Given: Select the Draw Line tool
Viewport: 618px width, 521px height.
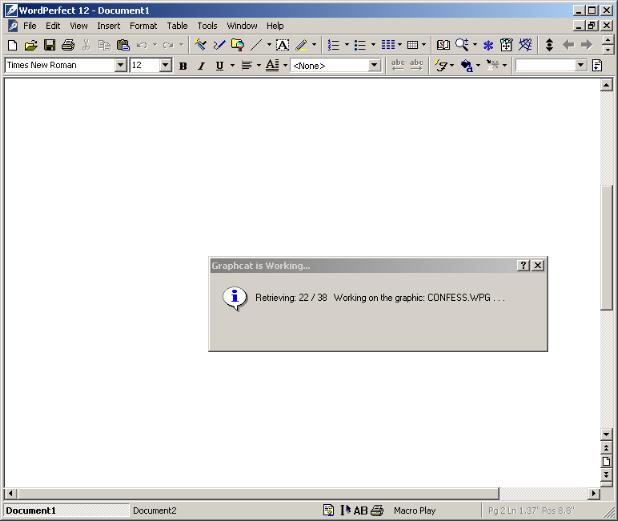Looking at the screenshot, I should click(257, 45).
